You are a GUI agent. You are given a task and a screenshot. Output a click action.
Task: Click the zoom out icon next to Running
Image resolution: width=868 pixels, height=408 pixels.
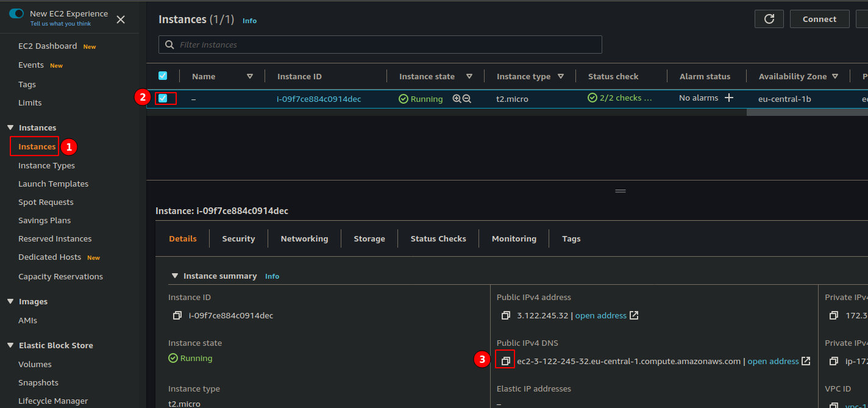pyautogui.click(x=467, y=98)
